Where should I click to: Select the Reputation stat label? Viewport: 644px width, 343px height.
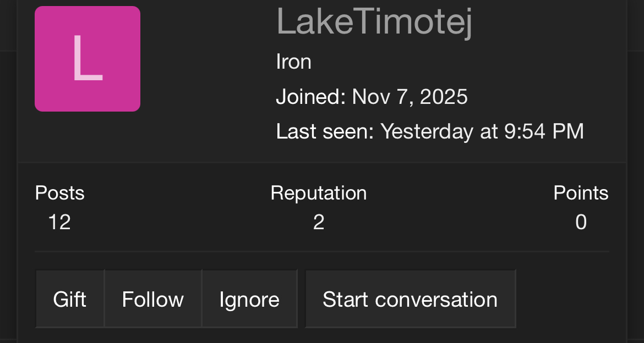tap(319, 193)
